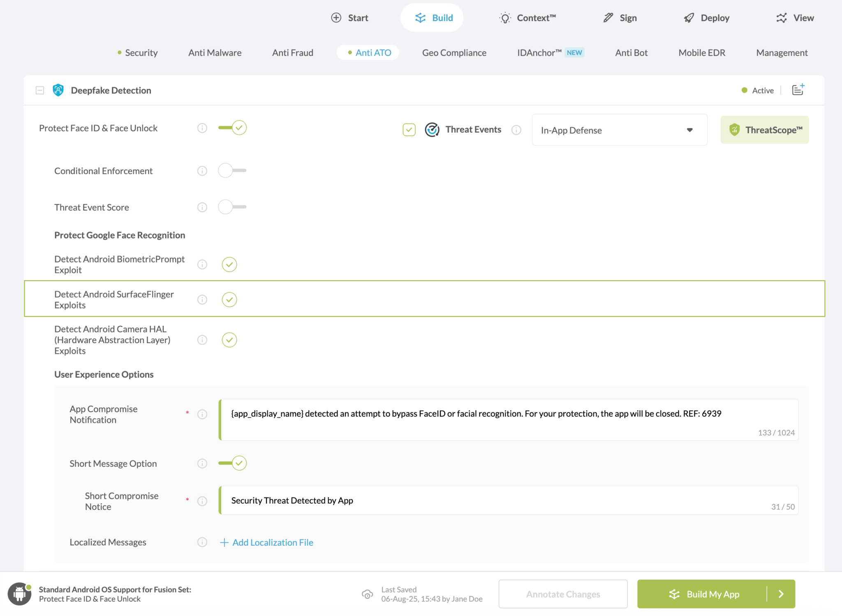Image resolution: width=842 pixels, height=616 pixels.
Task: Open the Sign pen icon
Action: 608,17
